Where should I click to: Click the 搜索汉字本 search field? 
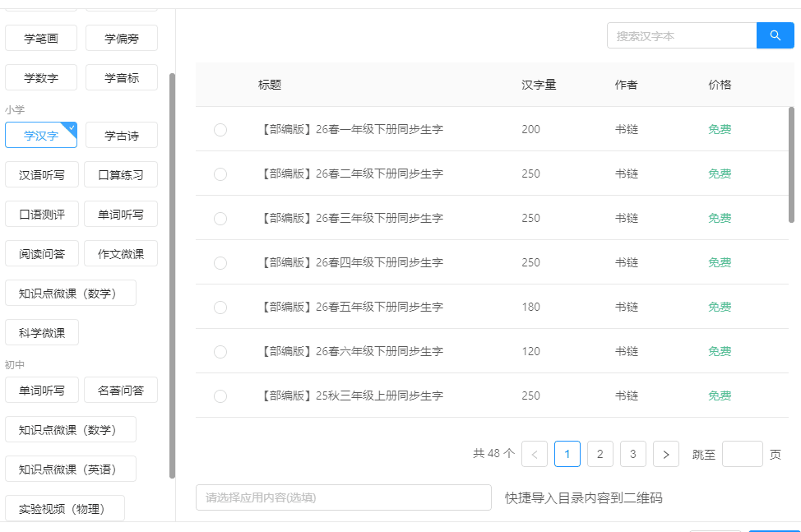click(683, 35)
